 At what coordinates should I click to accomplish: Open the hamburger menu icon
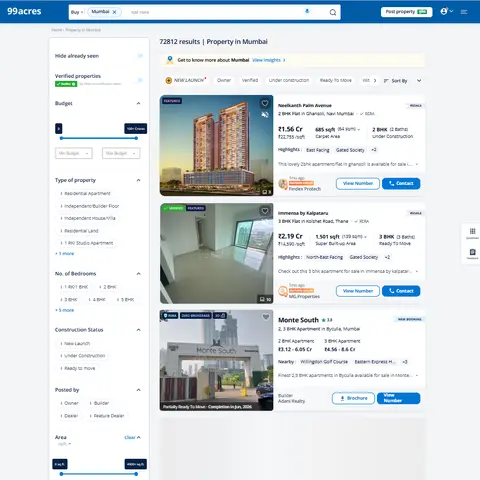(464, 12)
